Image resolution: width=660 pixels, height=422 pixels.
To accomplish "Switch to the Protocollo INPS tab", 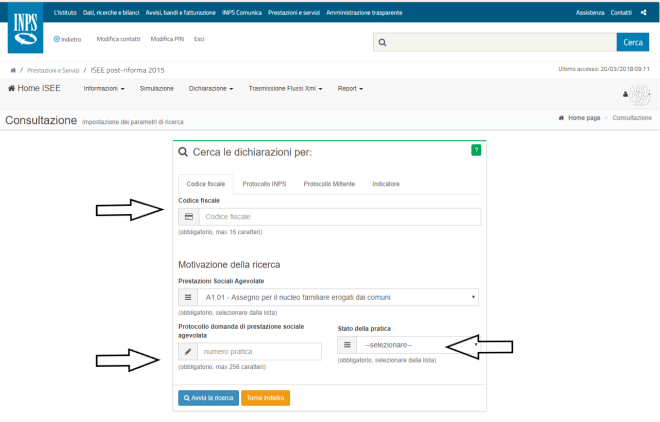I will tap(264, 184).
